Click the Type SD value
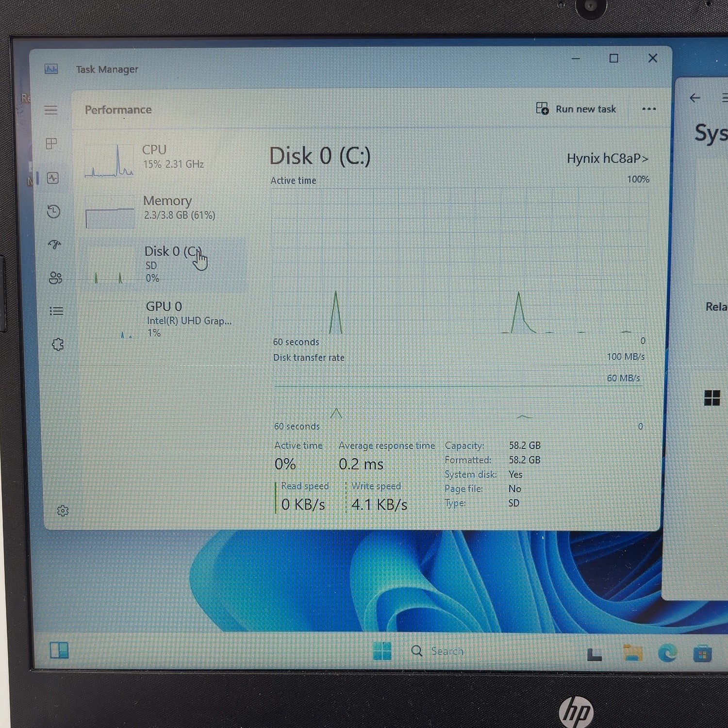 click(x=513, y=503)
